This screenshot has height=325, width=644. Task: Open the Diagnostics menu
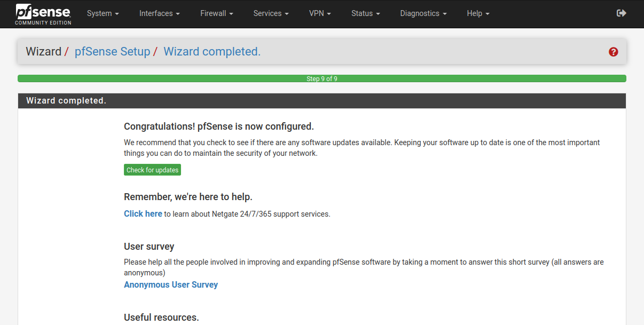click(423, 13)
